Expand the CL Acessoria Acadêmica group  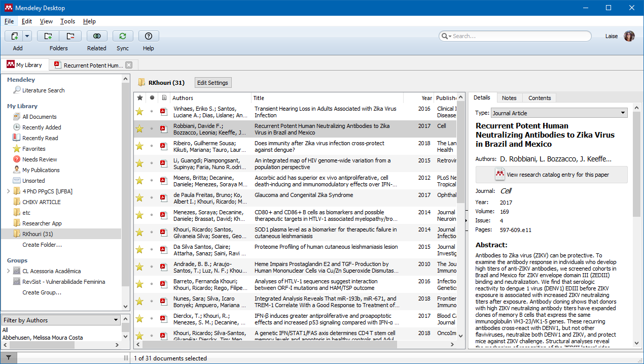pyautogui.click(x=8, y=271)
